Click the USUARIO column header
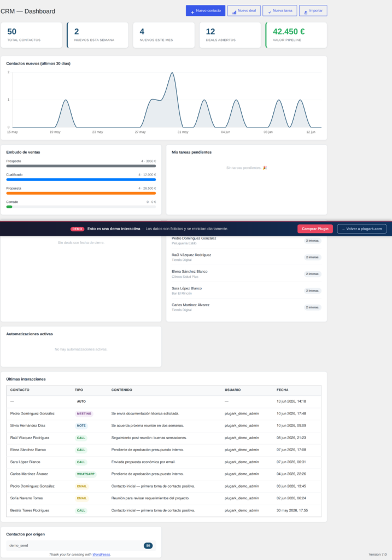 pos(233,390)
